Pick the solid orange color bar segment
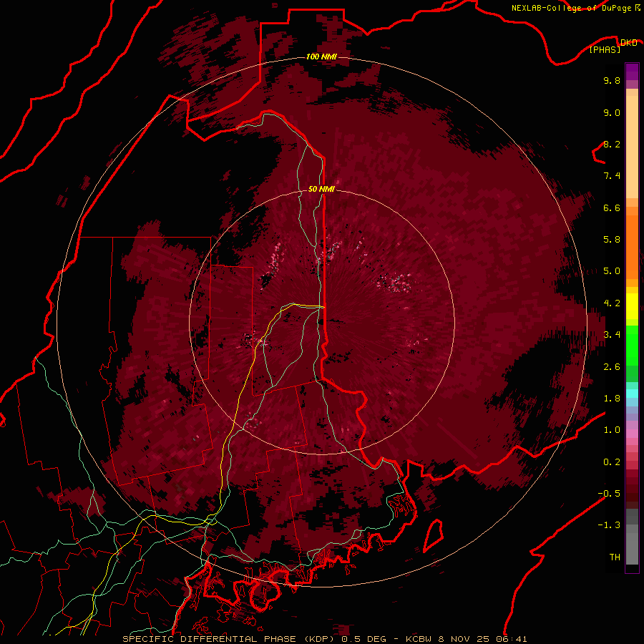Viewport: 644px width, 644px height. (x=632, y=246)
